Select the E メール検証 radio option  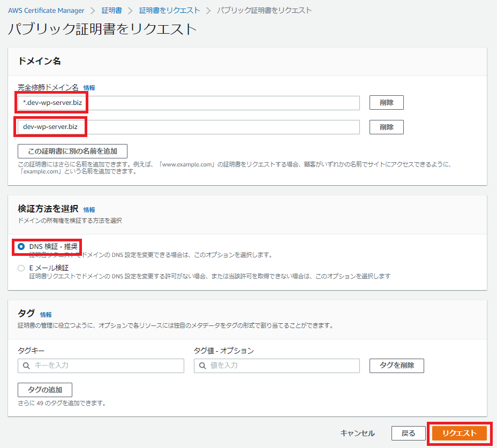21,268
